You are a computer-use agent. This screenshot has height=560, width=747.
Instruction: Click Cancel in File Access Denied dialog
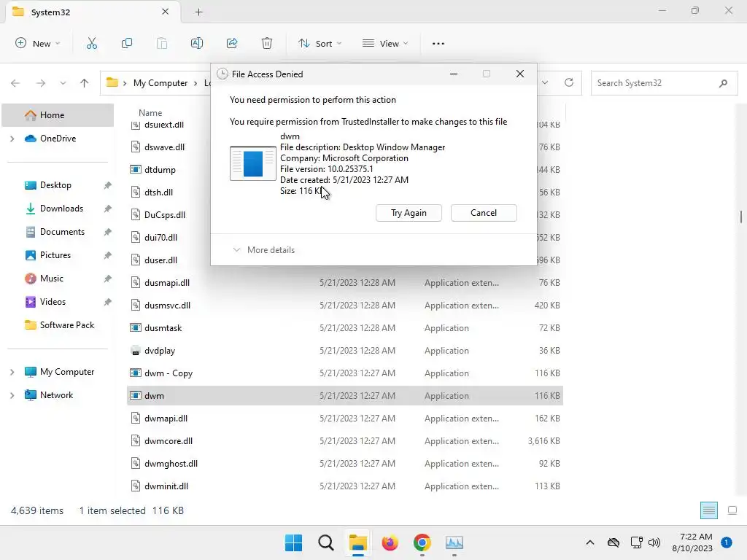click(x=484, y=213)
